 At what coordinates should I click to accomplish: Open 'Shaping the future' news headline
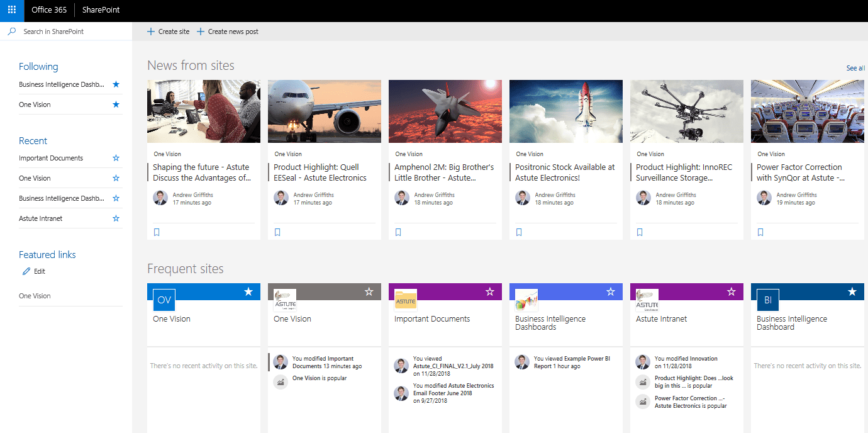(x=202, y=172)
